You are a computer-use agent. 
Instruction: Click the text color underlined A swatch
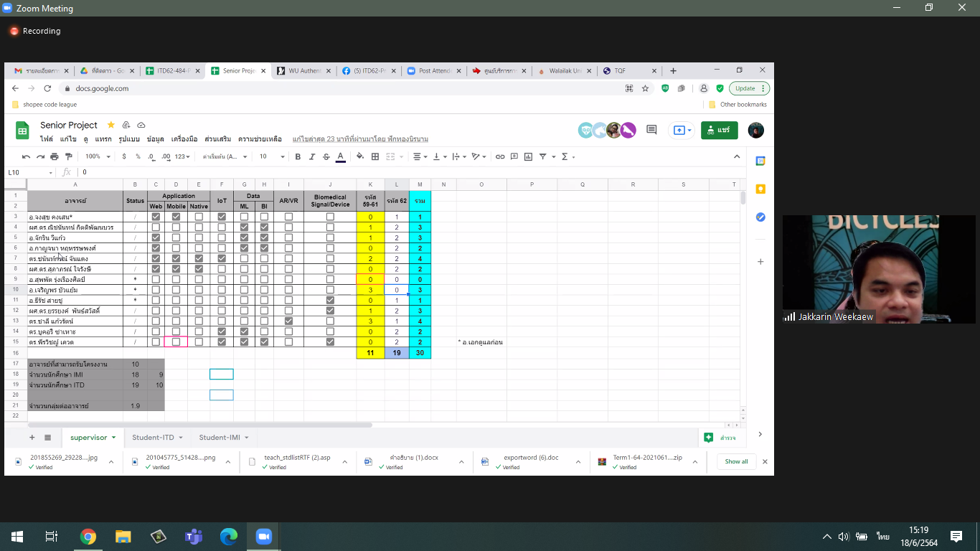tap(340, 156)
